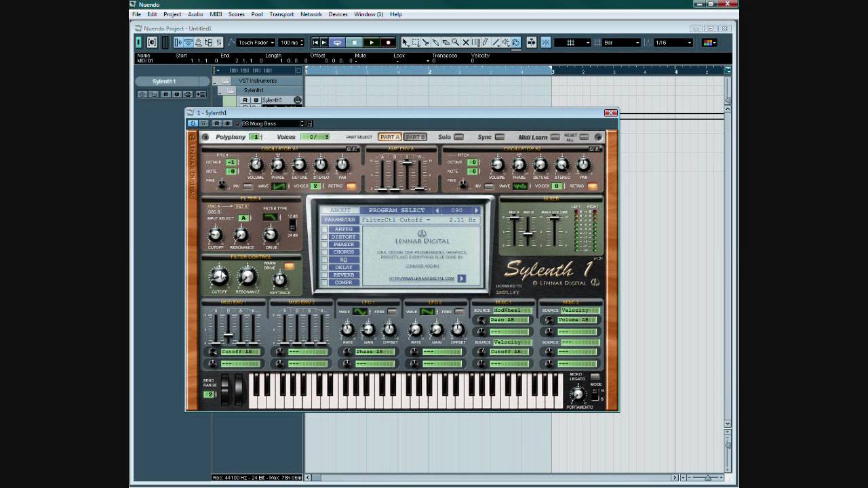Switch to PART A
The height and width of the screenshot is (488, 868).
[x=389, y=137]
